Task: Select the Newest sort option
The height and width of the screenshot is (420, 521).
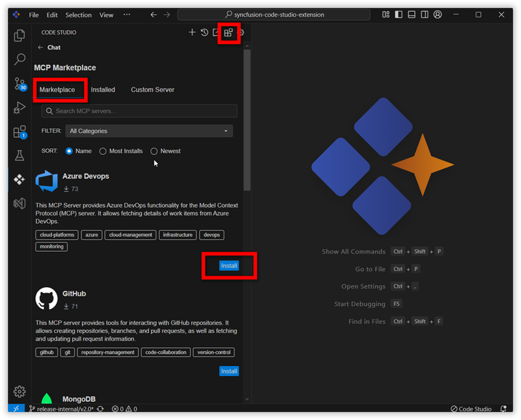Action: click(154, 151)
